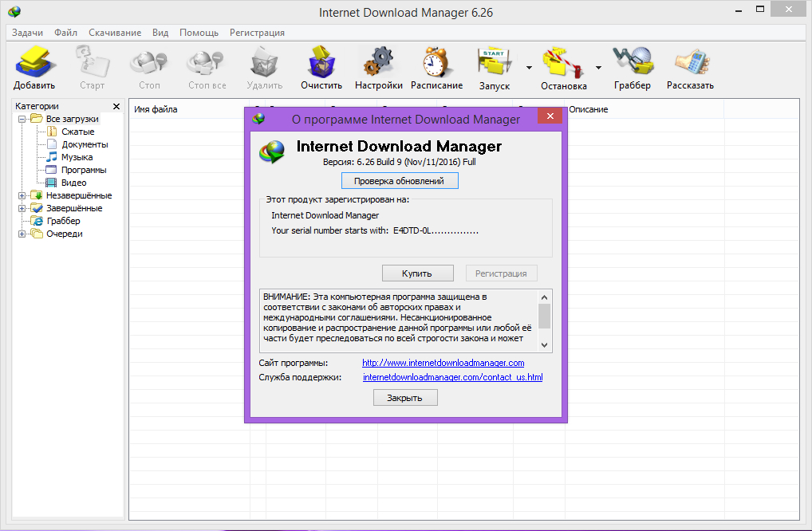812x531 pixels.
Task: Expand the Завершённые tree node
Action: coord(22,209)
